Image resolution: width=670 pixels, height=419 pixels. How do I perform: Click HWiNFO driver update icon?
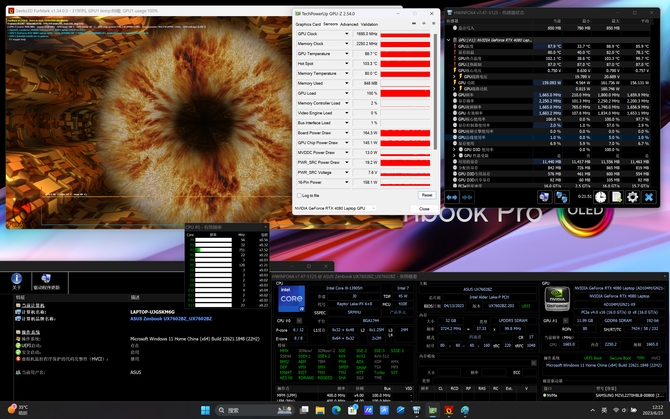(x=46, y=281)
